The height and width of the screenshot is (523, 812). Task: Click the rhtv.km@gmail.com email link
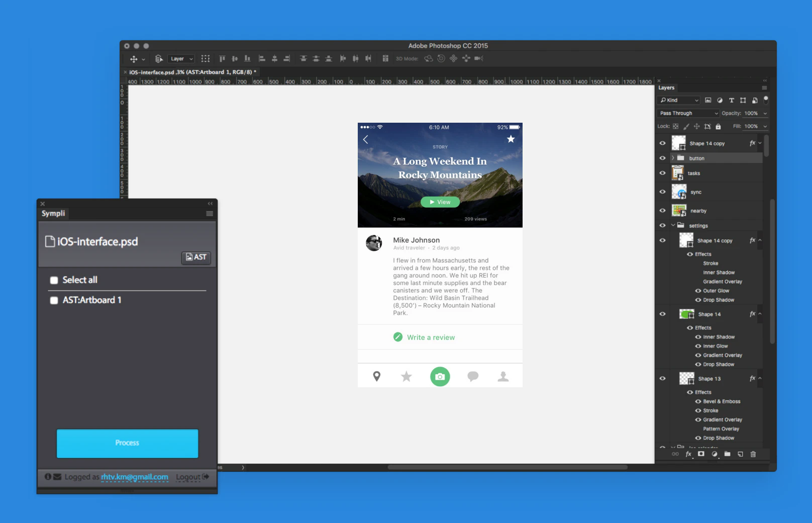point(135,477)
